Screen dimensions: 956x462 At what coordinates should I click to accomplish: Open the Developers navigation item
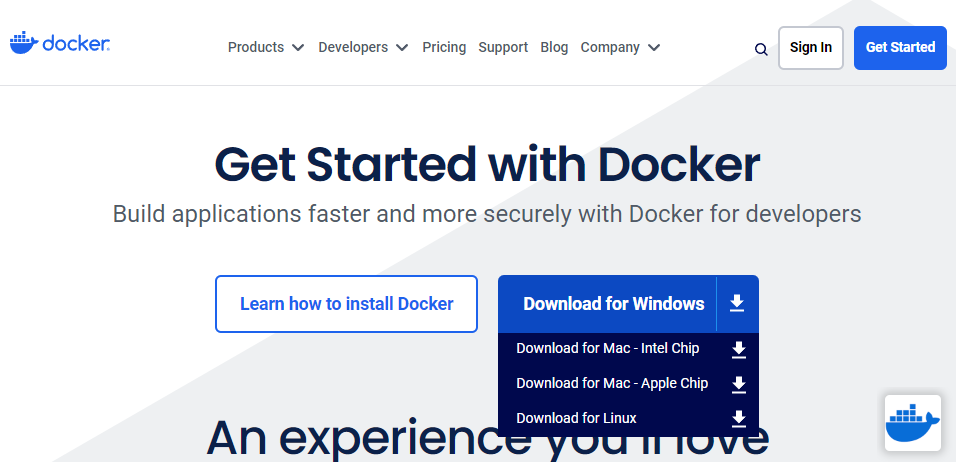353,48
